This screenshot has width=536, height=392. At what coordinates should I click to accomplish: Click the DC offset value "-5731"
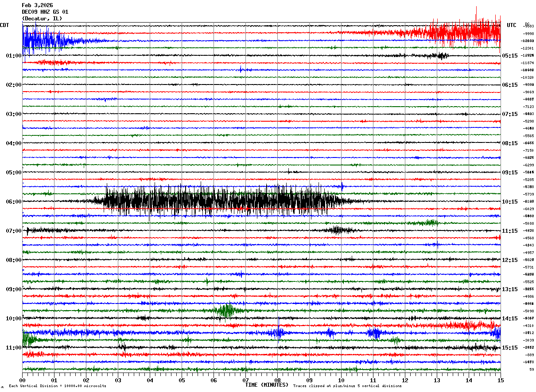click(x=529, y=267)
